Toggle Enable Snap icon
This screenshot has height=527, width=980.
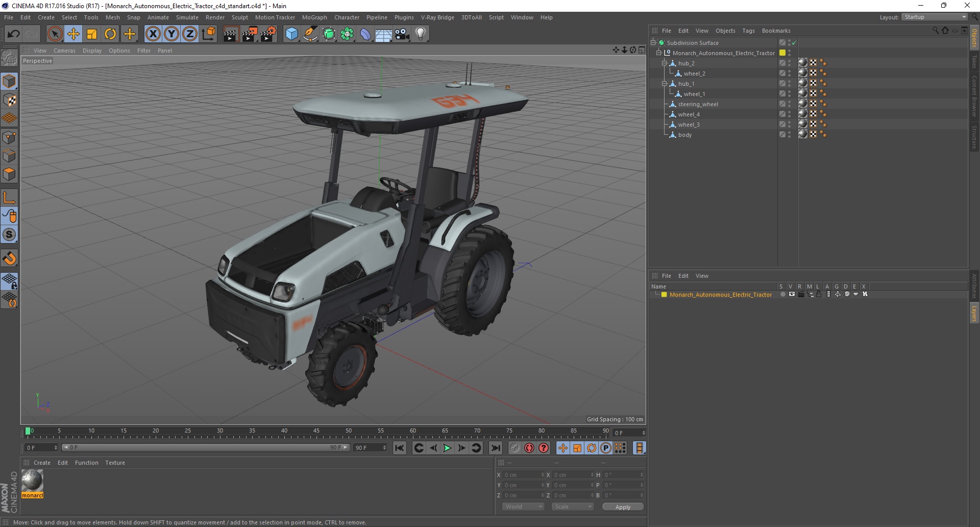[9, 258]
